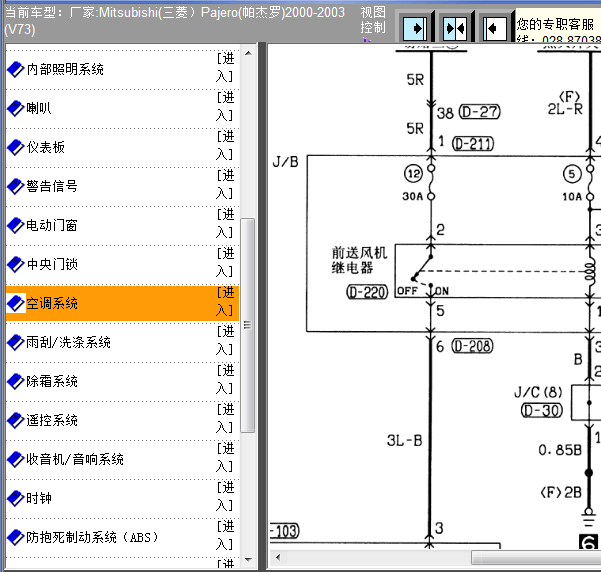Select 雨刮/洗涤系统 in the list
The width and height of the screenshot is (601, 572).
[68, 342]
